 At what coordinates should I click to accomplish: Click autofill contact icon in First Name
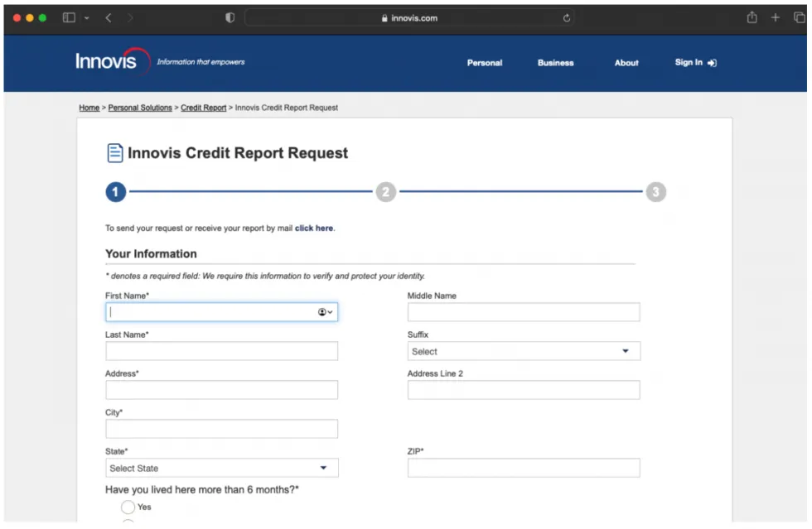(325, 312)
